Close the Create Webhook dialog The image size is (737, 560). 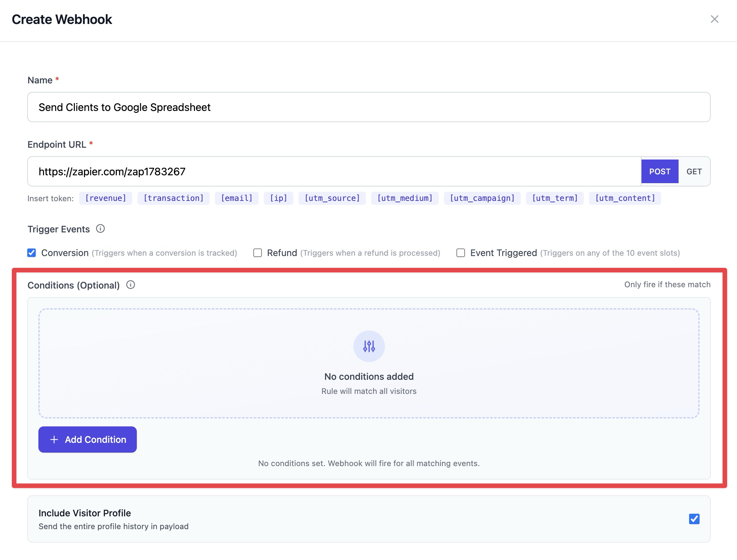point(714,19)
